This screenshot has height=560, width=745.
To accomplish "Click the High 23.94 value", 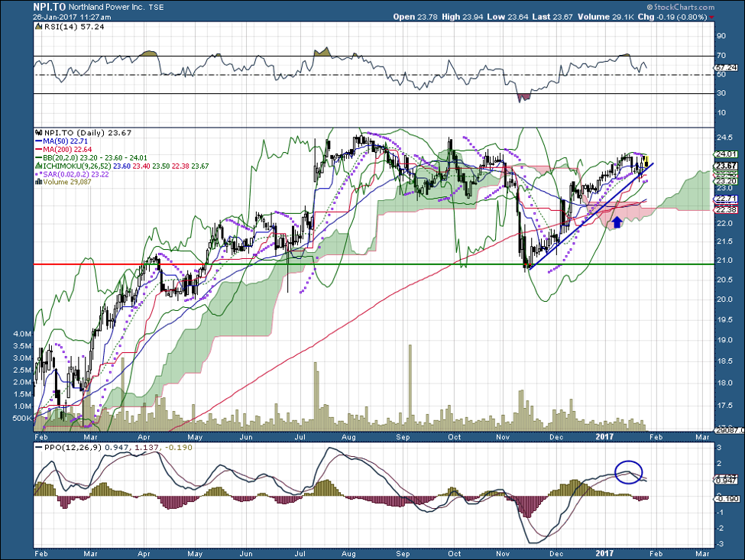I will [462, 17].
